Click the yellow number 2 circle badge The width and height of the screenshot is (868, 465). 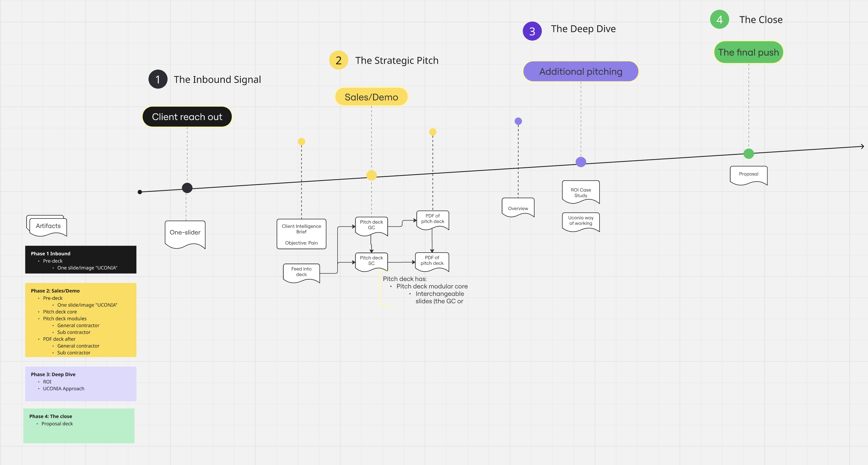click(338, 60)
